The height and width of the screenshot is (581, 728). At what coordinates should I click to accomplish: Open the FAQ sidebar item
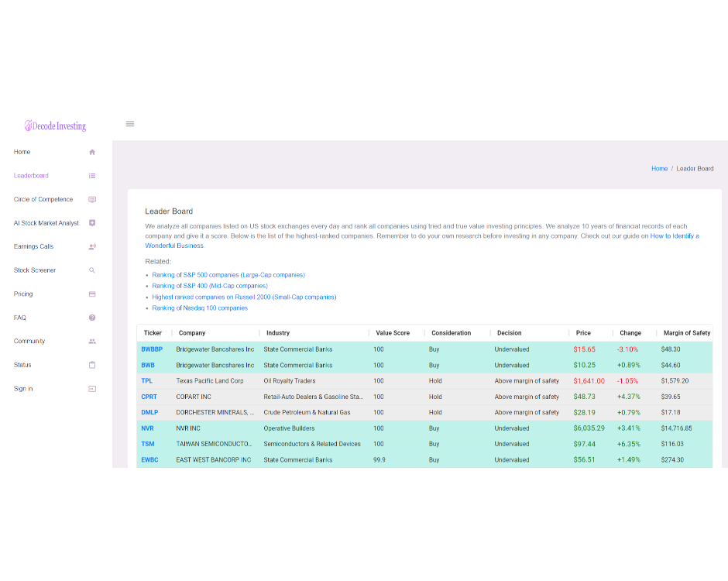coord(20,318)
